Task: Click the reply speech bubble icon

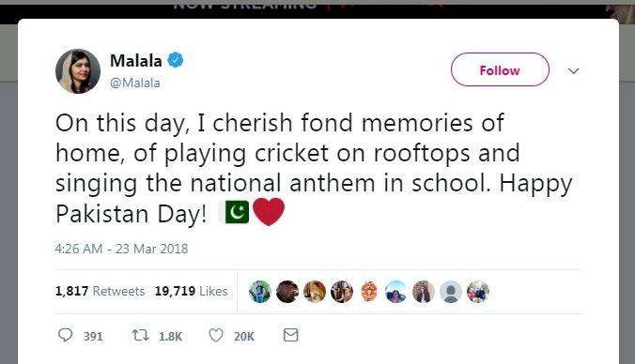Action: (65, 335)
